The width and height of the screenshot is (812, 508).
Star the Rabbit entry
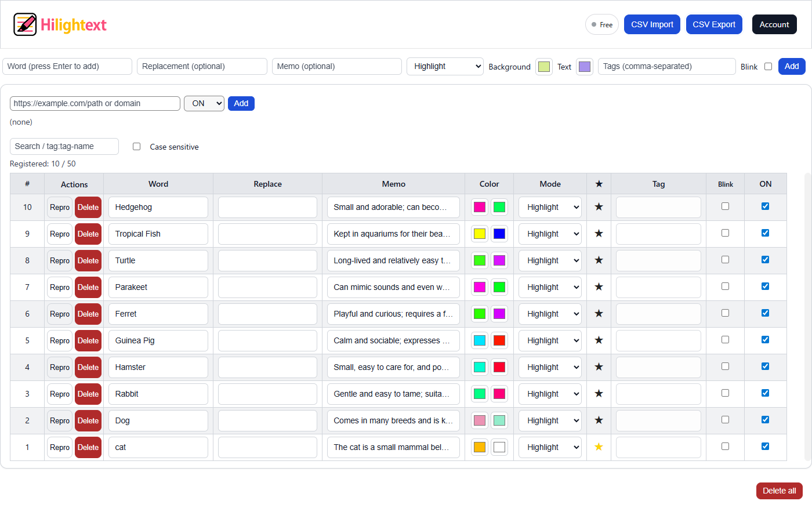pos(599,394)
